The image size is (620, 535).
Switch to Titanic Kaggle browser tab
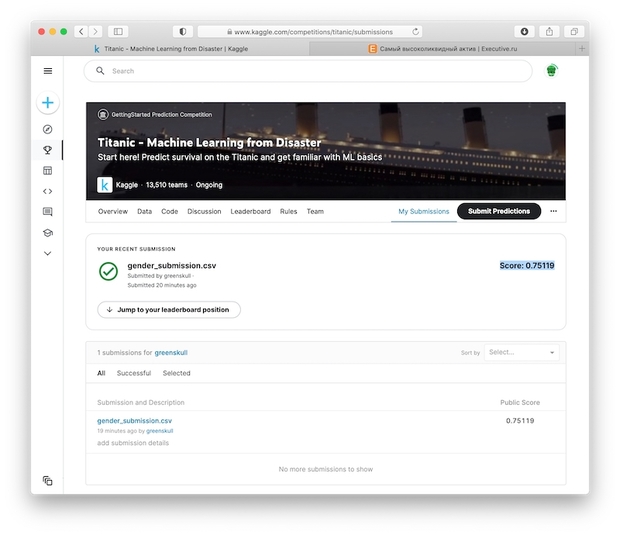coord(170,49)
